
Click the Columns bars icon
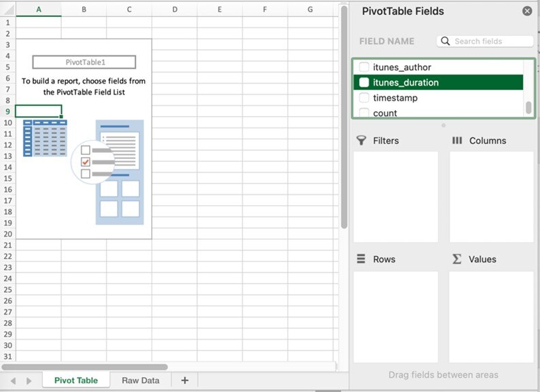click(x=457, y=141)
